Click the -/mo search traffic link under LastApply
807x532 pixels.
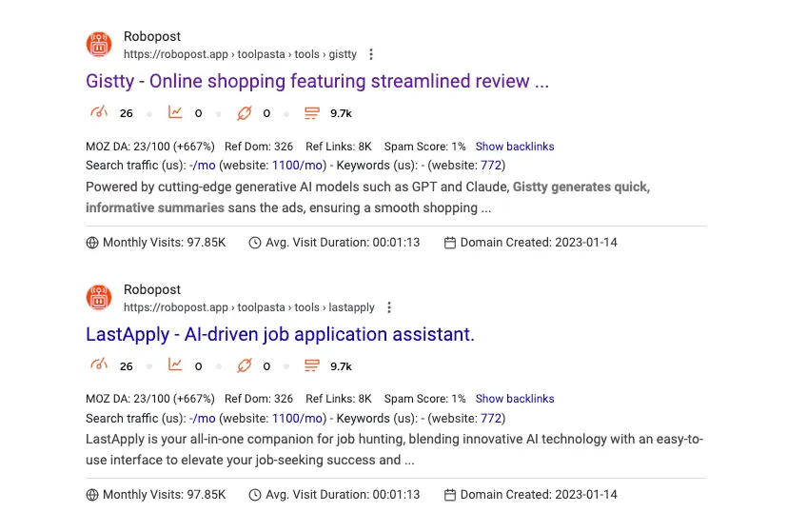(x=203, y=419)
